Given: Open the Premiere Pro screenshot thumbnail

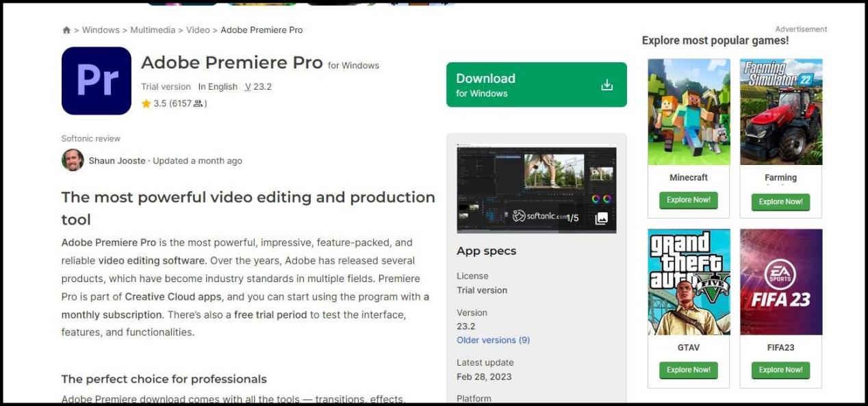Looking at the screenshot, I should pyautogui.click(x=536, y=189).
